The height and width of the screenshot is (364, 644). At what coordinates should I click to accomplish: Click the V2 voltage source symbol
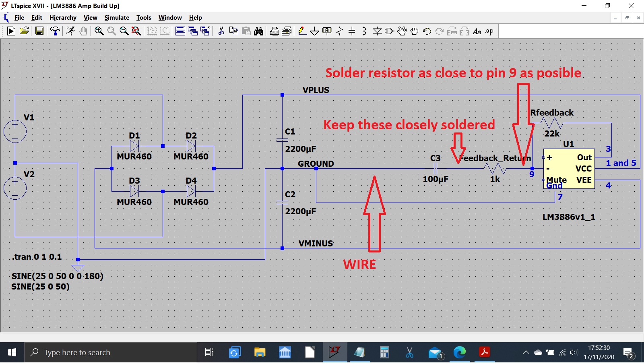pos(15,188)
